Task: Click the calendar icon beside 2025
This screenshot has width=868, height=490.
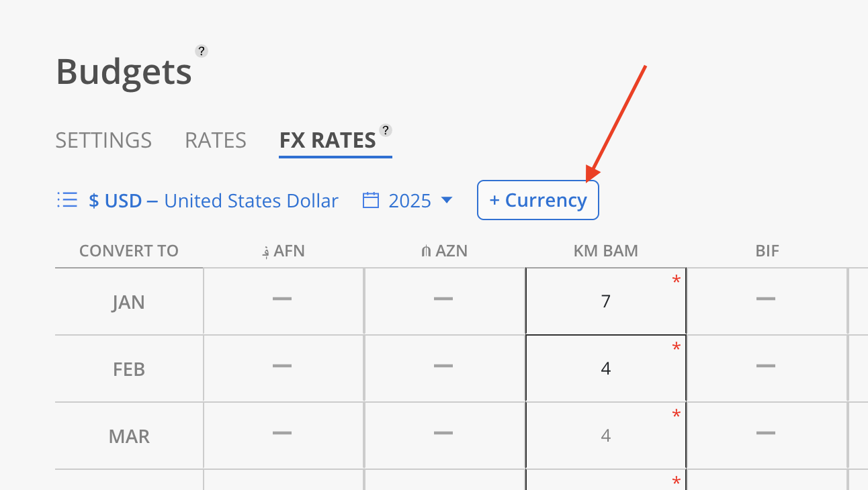Action: (371, 200)
